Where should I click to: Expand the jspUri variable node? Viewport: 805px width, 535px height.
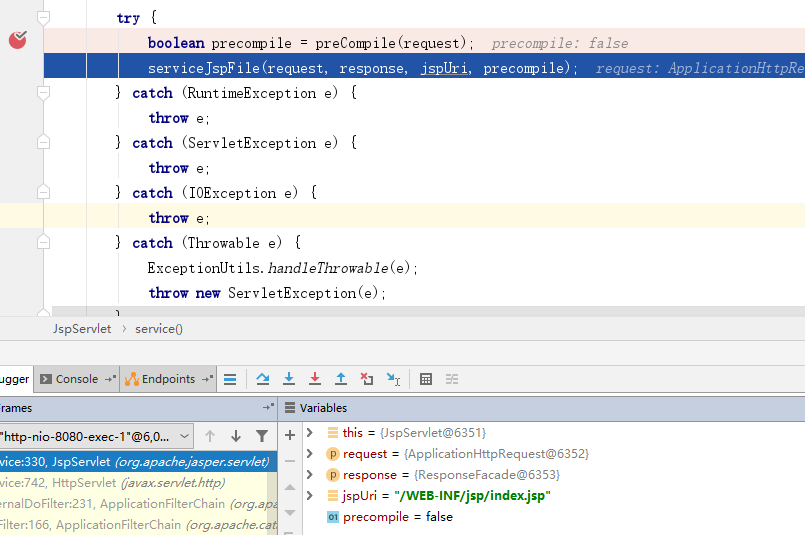click(x=310, y=496)
